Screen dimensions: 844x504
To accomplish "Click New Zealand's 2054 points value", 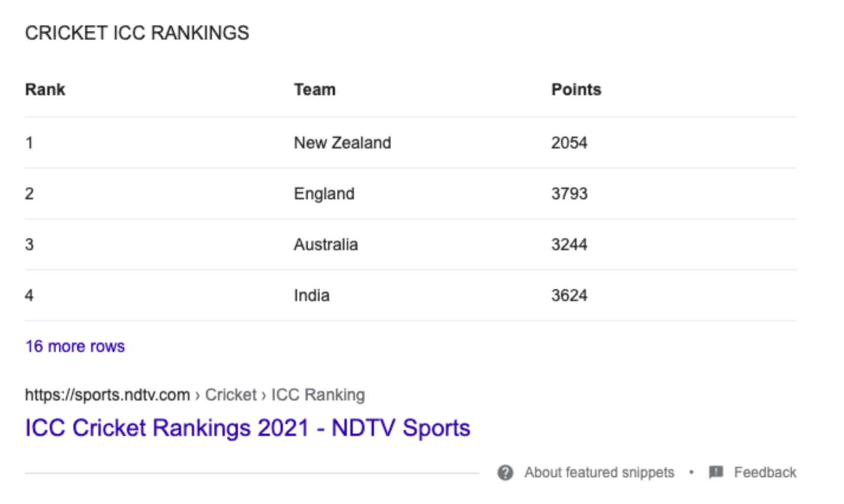I will pyautogui.click(x=569, y=143).
